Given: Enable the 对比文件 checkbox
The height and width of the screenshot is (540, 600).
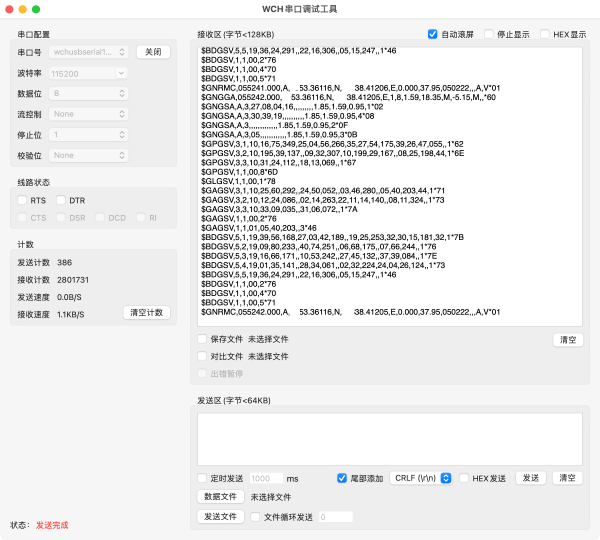Looking at the screenshot, I should (202, 356).
